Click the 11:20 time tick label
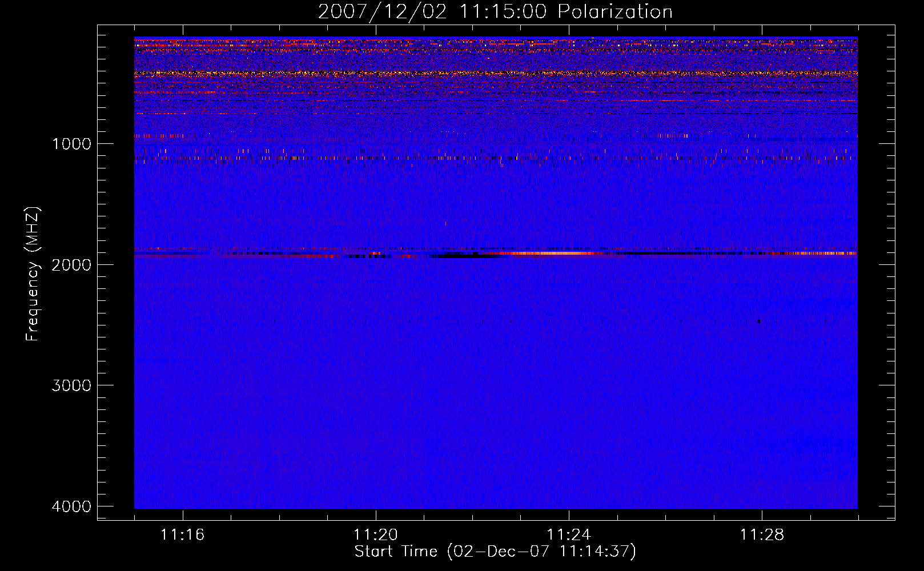 (x=376, y=535)
